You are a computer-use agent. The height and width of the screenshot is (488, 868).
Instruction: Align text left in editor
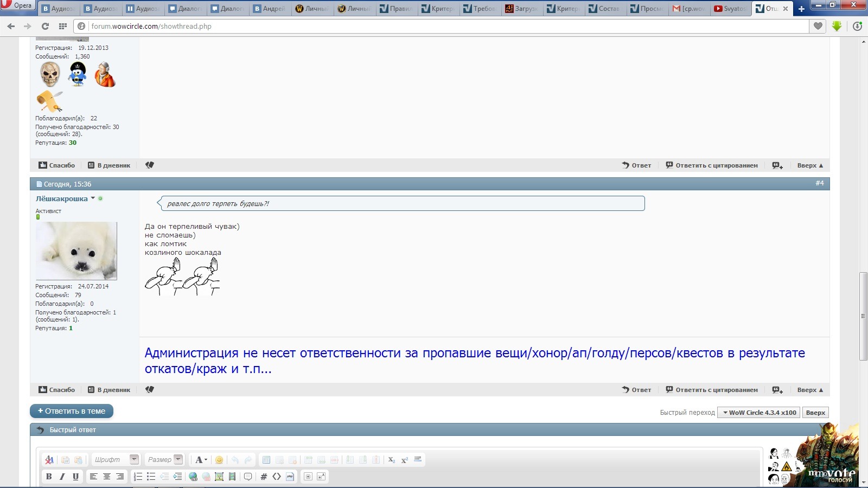pyautogui.click(x=93, y=477)
